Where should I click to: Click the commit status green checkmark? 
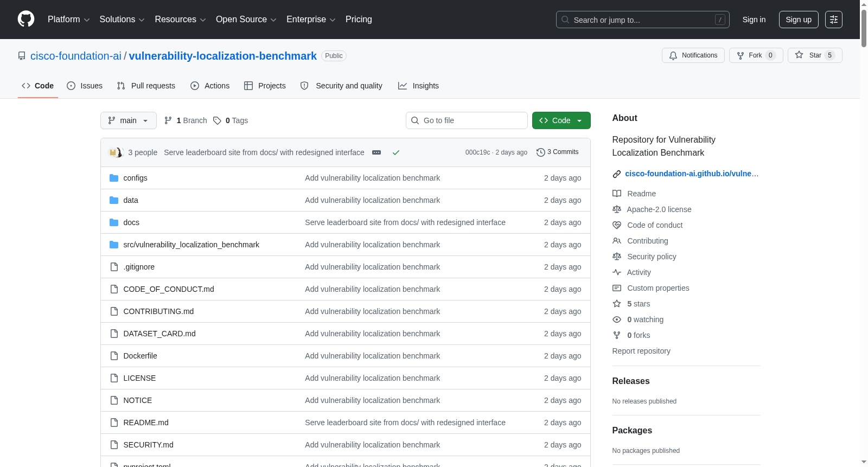click(396, 152)
